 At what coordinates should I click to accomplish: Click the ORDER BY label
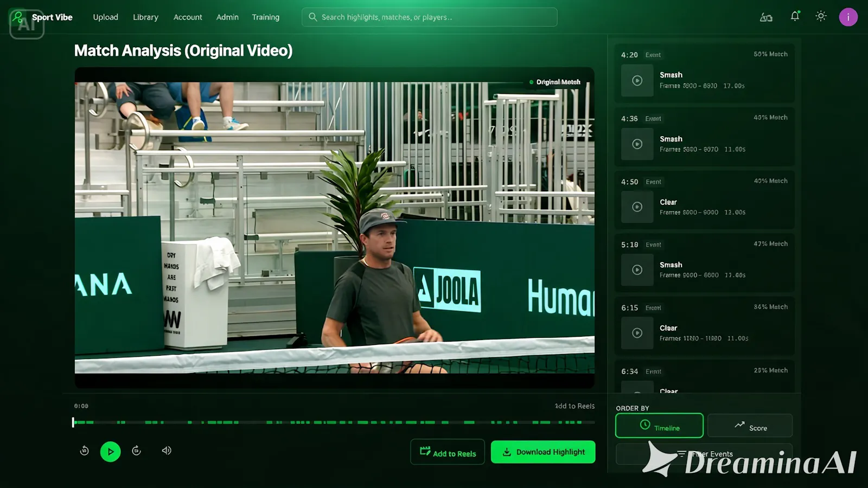[633, 408]
